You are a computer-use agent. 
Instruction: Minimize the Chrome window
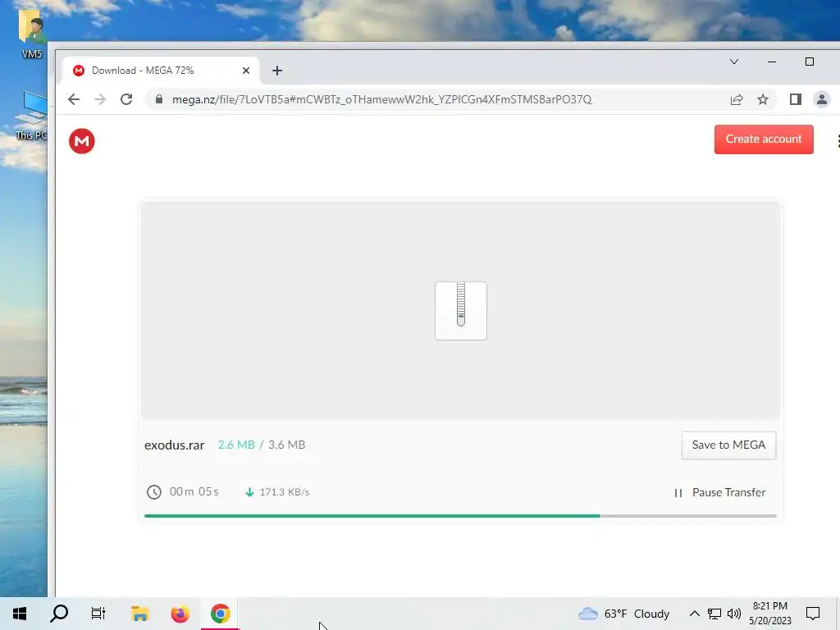771,62
